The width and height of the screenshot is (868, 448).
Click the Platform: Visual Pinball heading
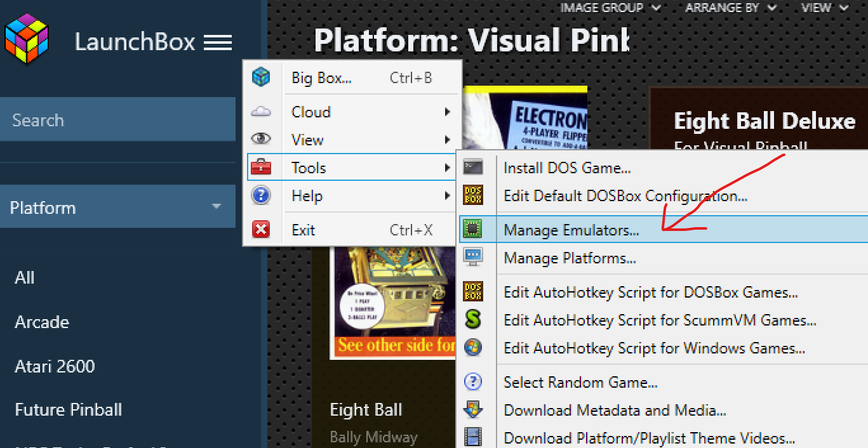(x=471, y=40)
